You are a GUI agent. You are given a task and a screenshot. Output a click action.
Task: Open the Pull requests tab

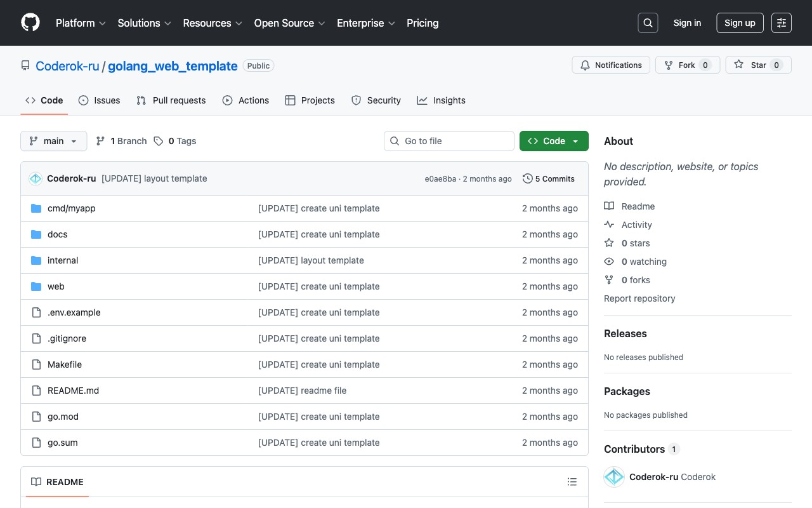pyautogui.click(x=171, y=100)
